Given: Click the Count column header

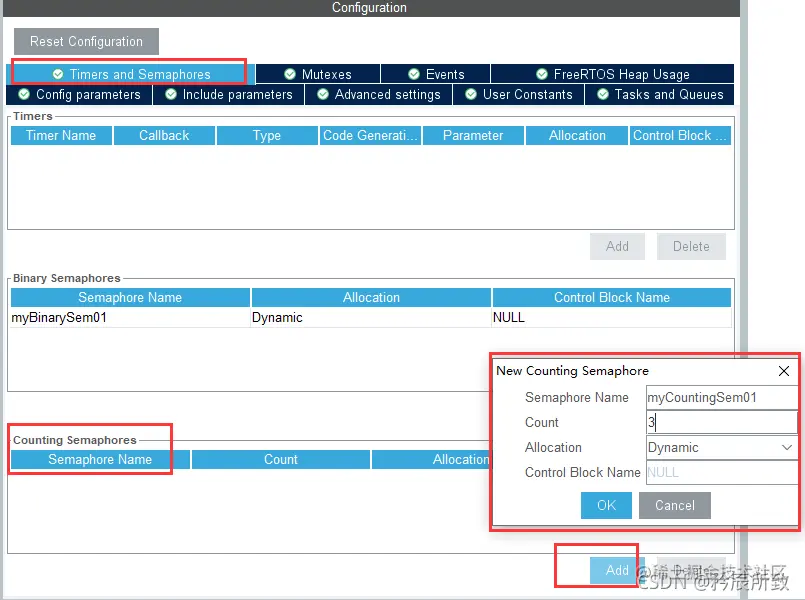Looking at the screenshot, I should pyautogui.click(x=281, y=459).
